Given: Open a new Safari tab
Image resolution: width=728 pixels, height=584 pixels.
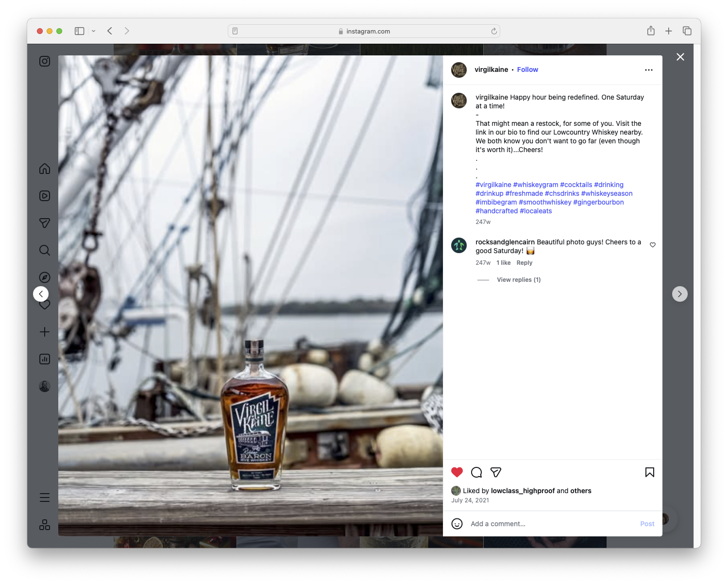Looking at the screenshot, I should [x=669, y=31].
